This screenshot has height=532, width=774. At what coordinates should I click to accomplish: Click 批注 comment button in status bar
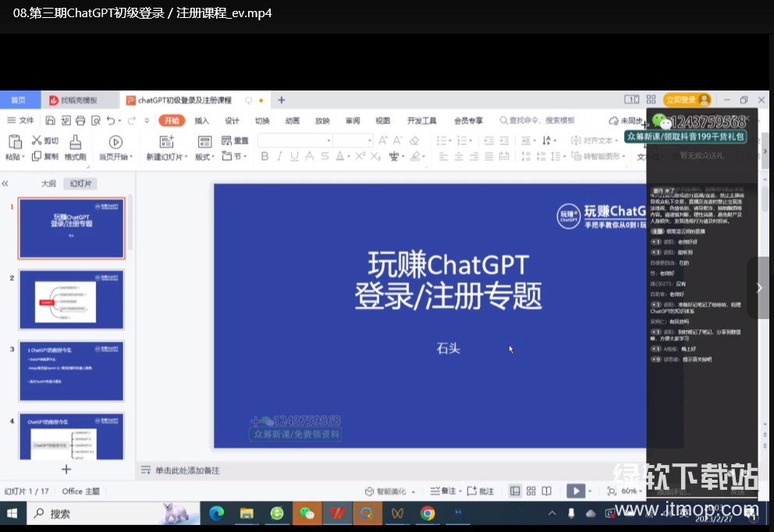[481, 491]
